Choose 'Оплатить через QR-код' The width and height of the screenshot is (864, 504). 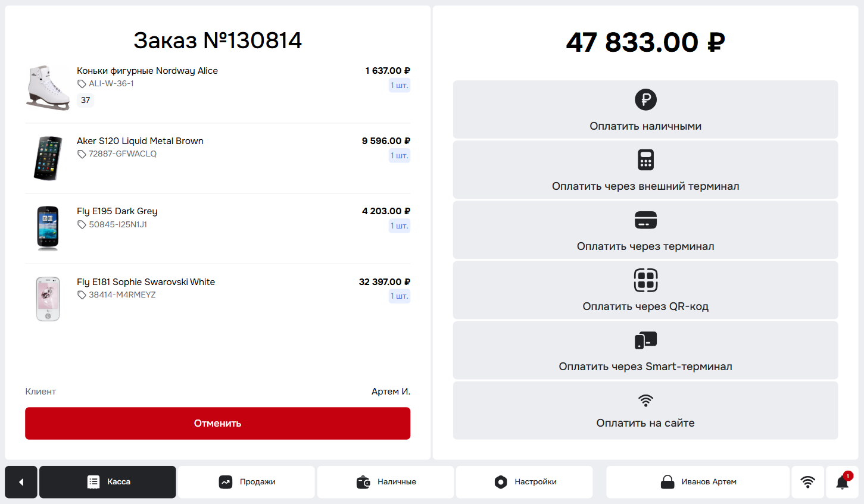point(645,290)
